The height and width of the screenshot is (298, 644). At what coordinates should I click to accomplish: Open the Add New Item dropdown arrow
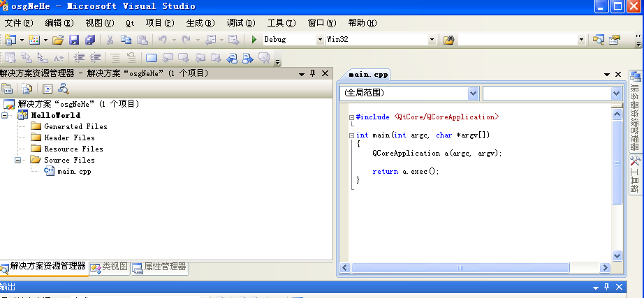[x=45, y=40]
